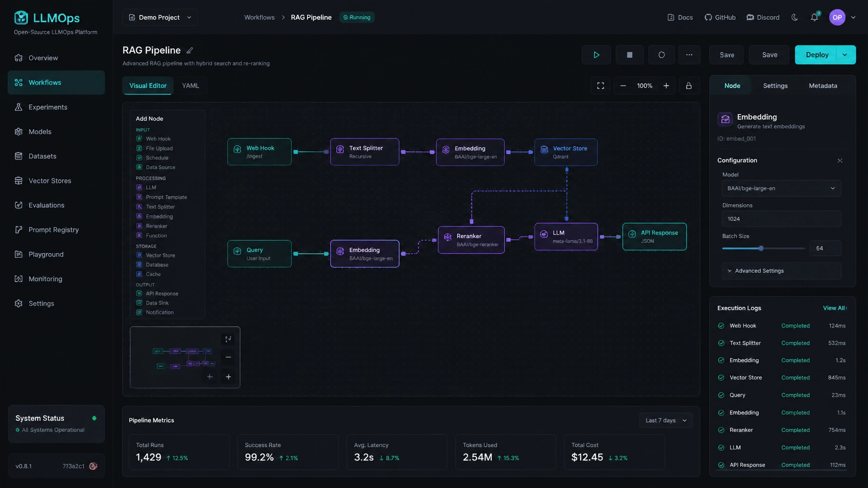Select the Metadata tab

click(822, 86)
